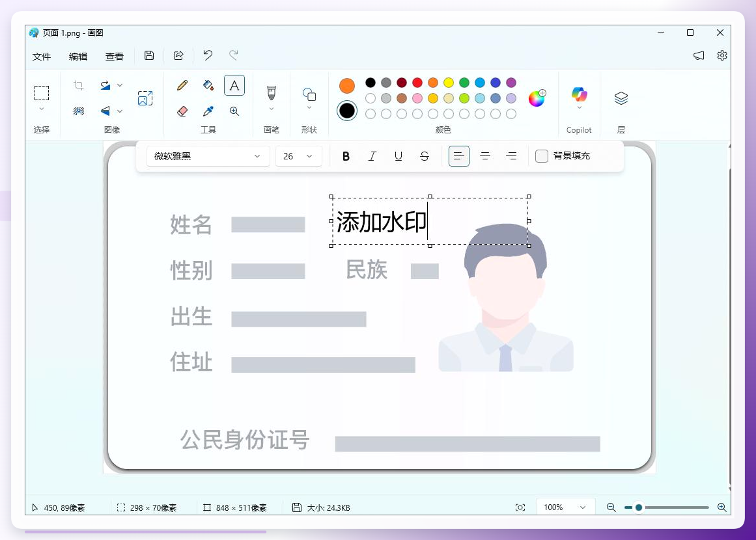The image size is (756, 540).
Task: Click the Redo arrow
Action: 233,55
